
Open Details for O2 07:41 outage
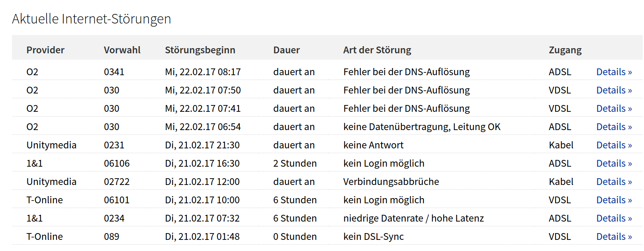pos(614,109)
